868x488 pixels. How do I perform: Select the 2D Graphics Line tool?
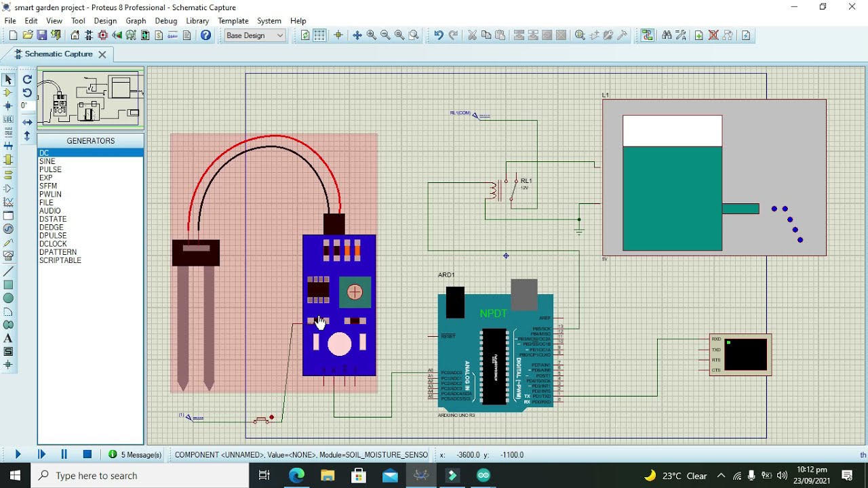(8, 271)
